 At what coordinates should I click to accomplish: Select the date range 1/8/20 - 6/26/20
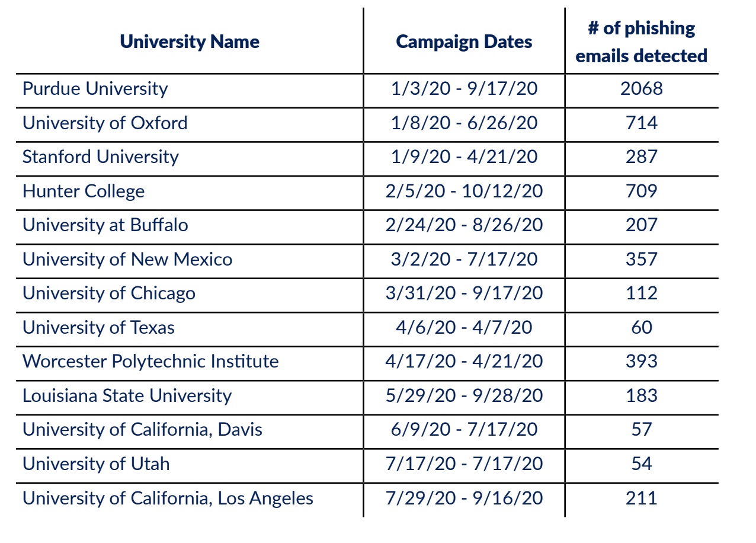click(464, 123)
